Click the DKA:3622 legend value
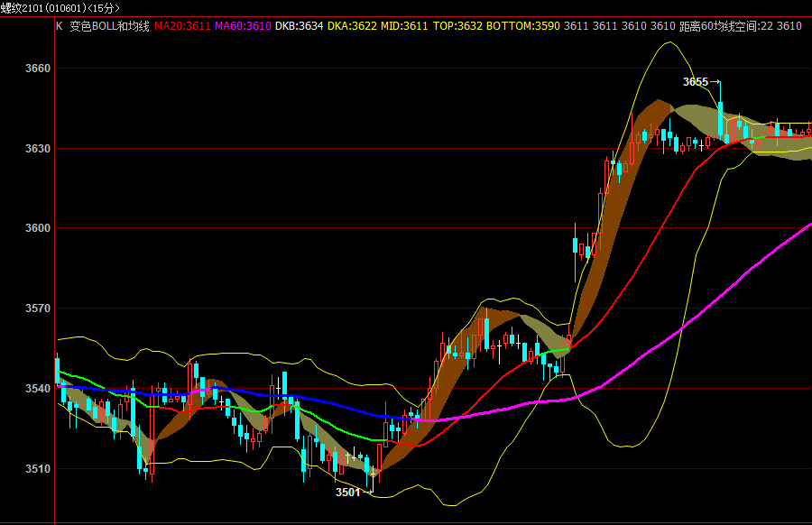The height and width of the screenshot is (525, 812). coord(352,26)
